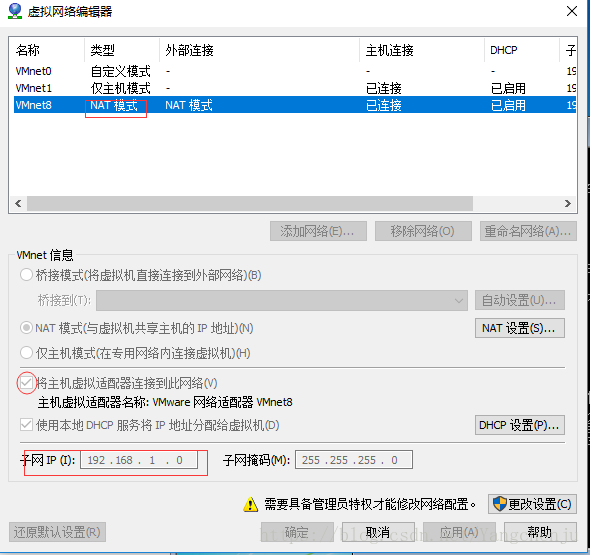The height and width of the screenshot is (555, 590).
Task: Click the 取消 button
Action: click(x=378, y=532)
